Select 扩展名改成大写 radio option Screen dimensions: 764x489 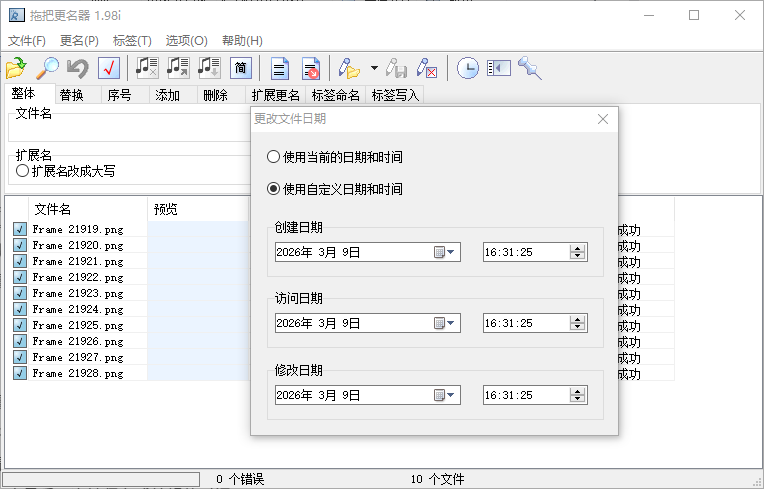pyautogui.click(x=65, y=171)
